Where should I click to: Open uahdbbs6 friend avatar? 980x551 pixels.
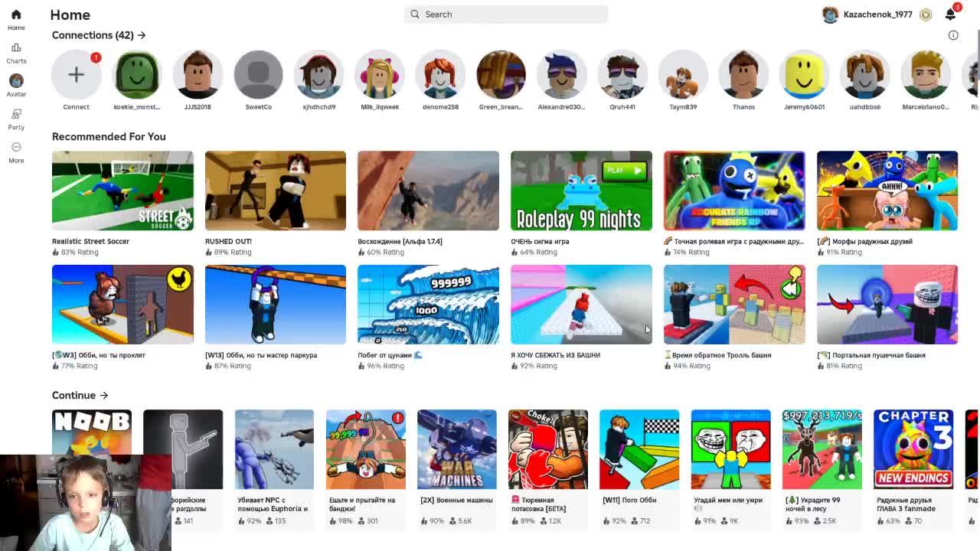[865, 74]
